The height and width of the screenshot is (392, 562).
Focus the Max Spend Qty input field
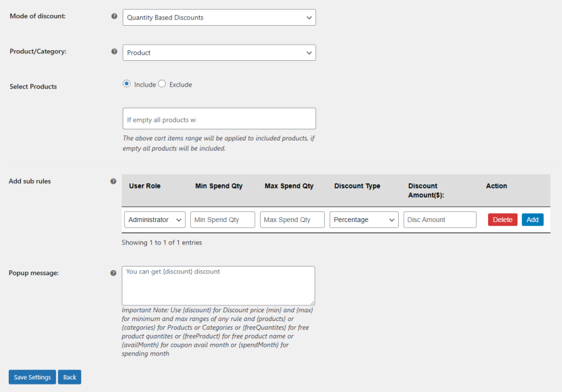click(292, 220)
